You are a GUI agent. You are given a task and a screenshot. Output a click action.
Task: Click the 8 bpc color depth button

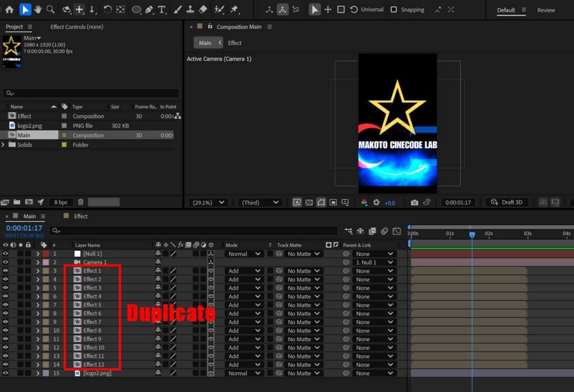[61, 202]
